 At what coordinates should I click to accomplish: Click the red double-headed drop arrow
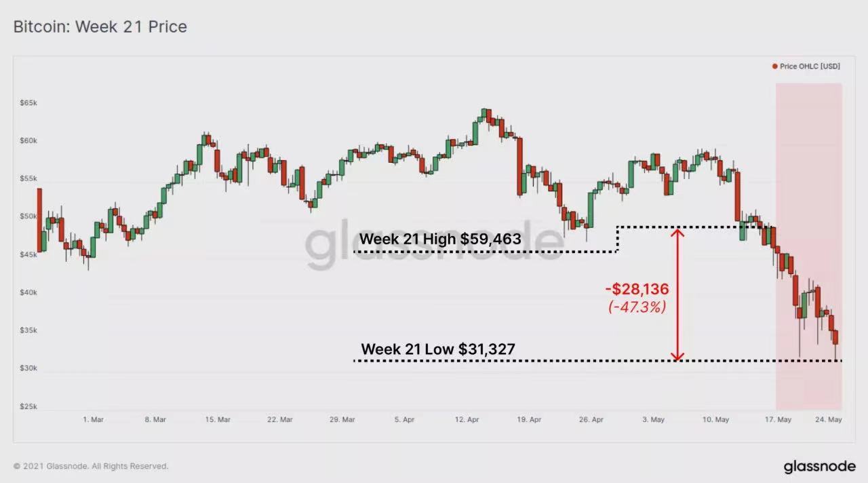pos(677,293)
